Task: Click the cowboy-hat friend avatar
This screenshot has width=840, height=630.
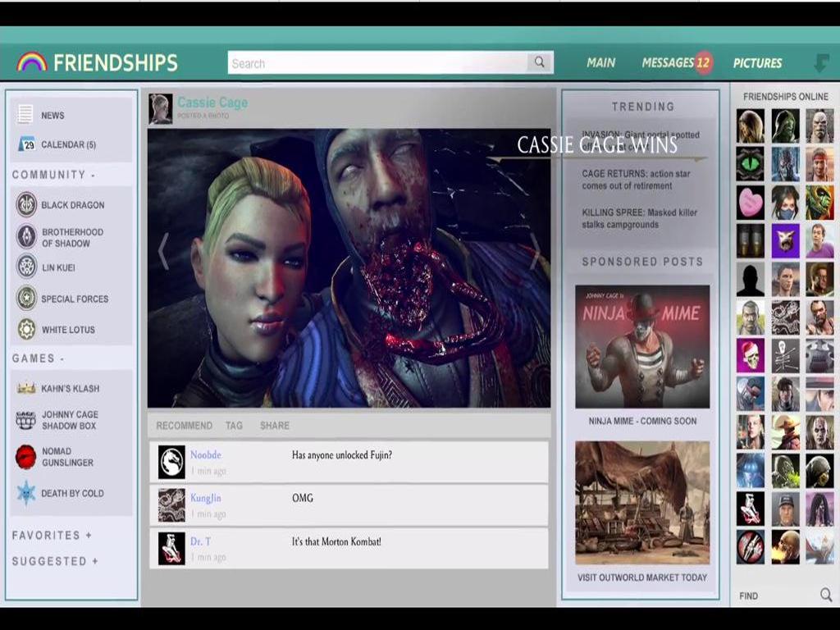Action: (x=785, y=431)
